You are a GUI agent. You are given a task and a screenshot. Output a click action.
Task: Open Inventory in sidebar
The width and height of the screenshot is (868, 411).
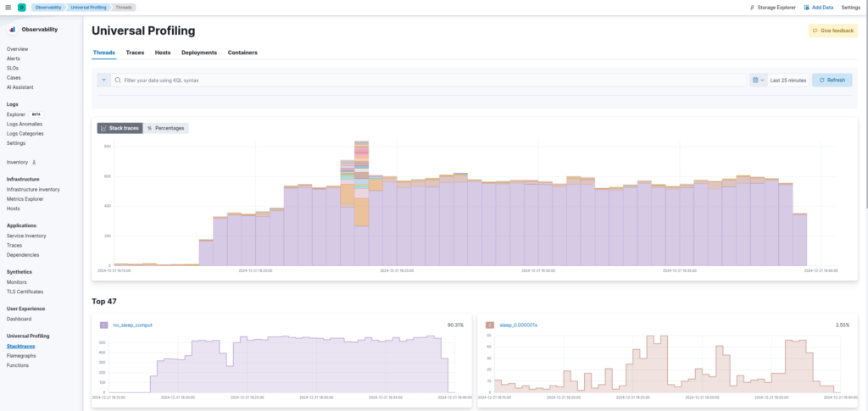click(17, 162)
